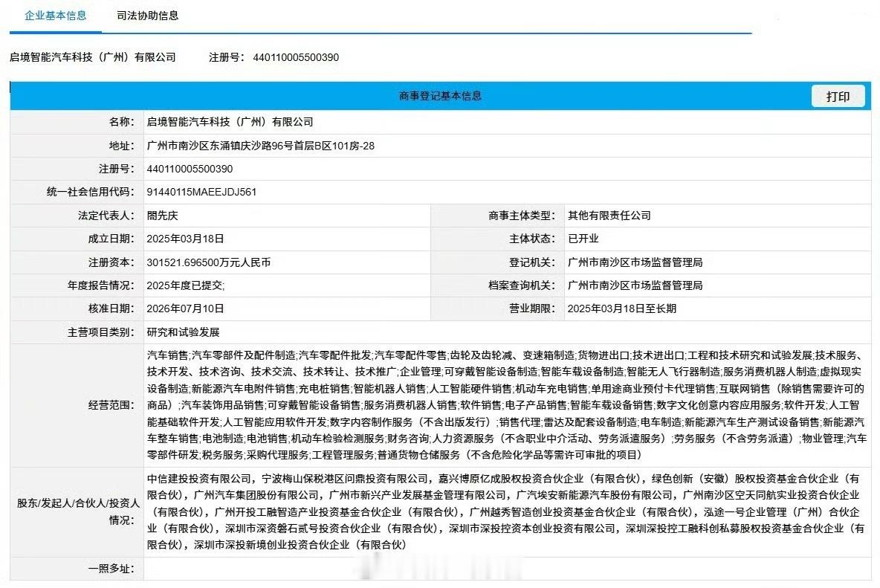Select 登记机关 value 广州市南沙区市场监督管理局

click(635, 262)
